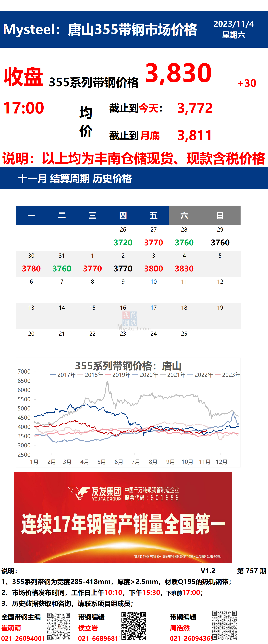
Task: Select the 2018年 legend entry in the chart
Action: 90,375
